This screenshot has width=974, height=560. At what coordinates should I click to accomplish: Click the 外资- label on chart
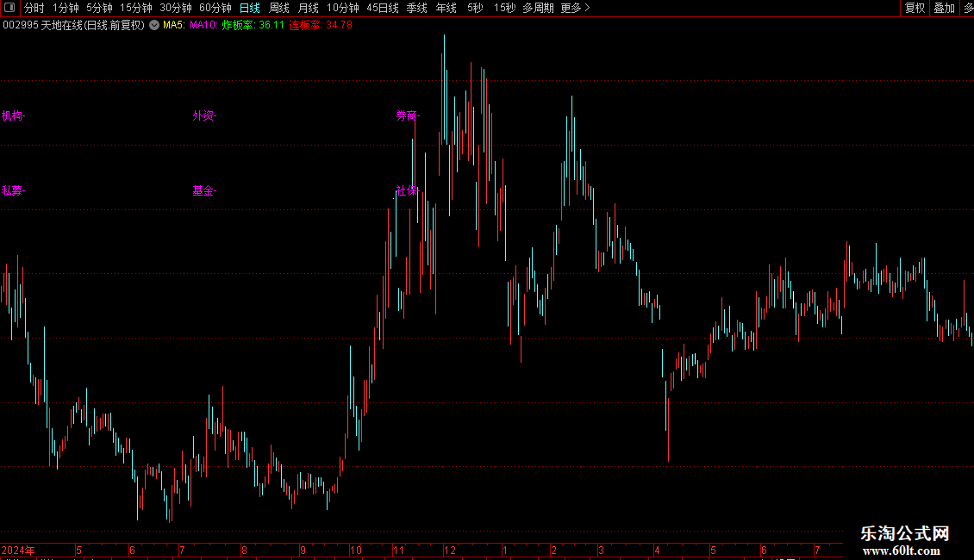click(x=204, y=115)
